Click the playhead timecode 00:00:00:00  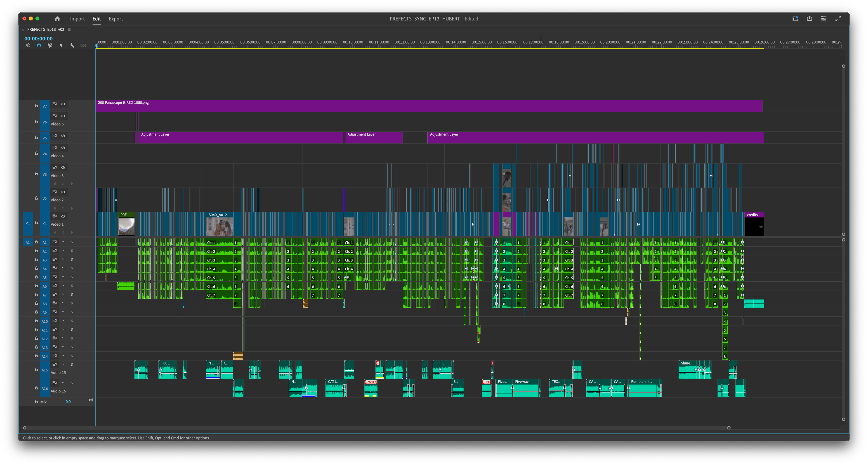[38, 38]
